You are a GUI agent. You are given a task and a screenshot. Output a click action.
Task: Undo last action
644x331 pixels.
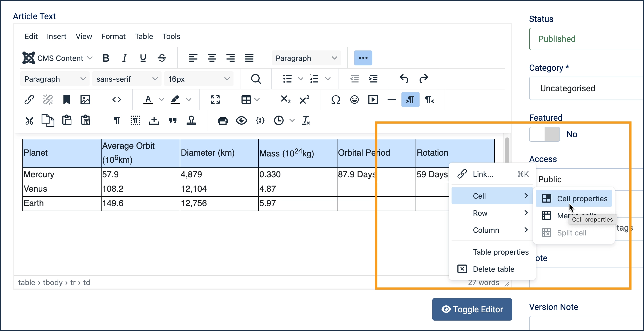(x=404, y=79)
